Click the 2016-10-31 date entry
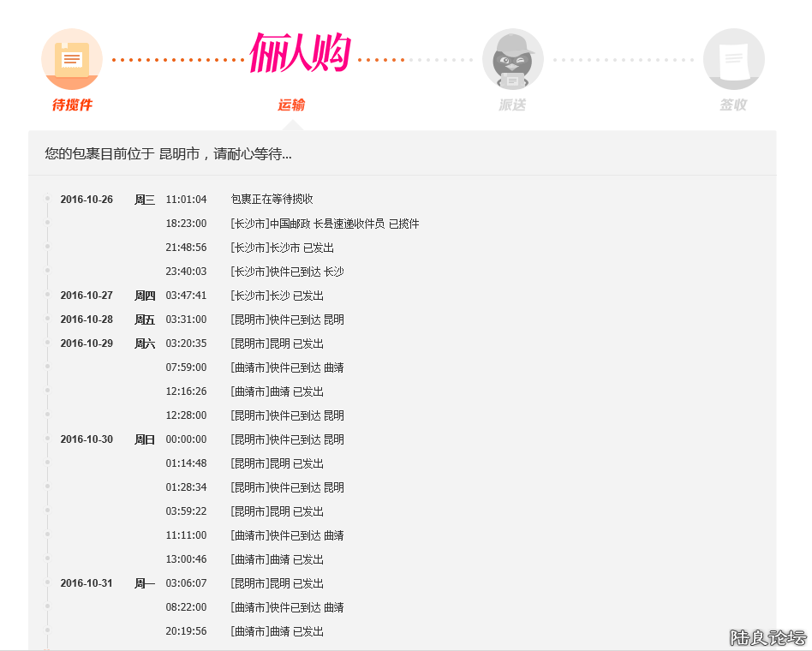812x651 pixels. [87, 583]
